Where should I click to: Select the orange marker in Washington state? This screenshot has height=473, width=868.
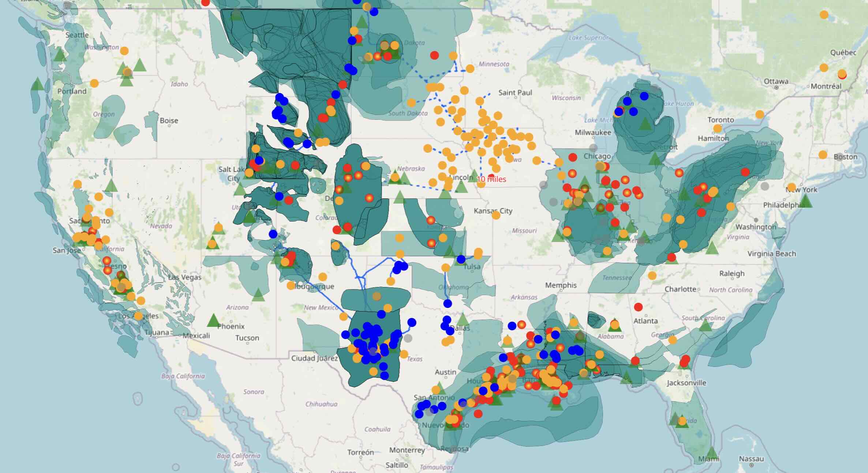(x=124, y=51)
